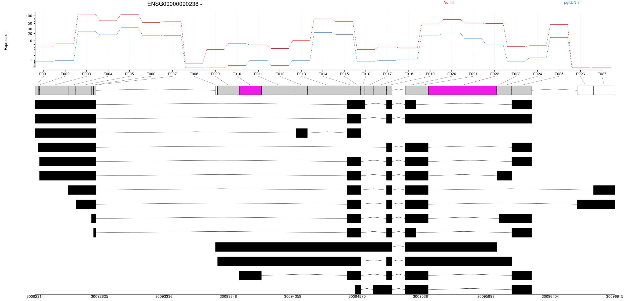Select the large magenta exon bin E022
Image resolution: width=644 pixels, height=301 pixels.
click(462, 90)
